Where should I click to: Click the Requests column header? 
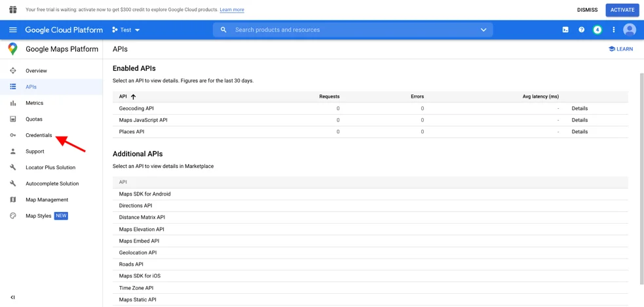click(330, 96)
